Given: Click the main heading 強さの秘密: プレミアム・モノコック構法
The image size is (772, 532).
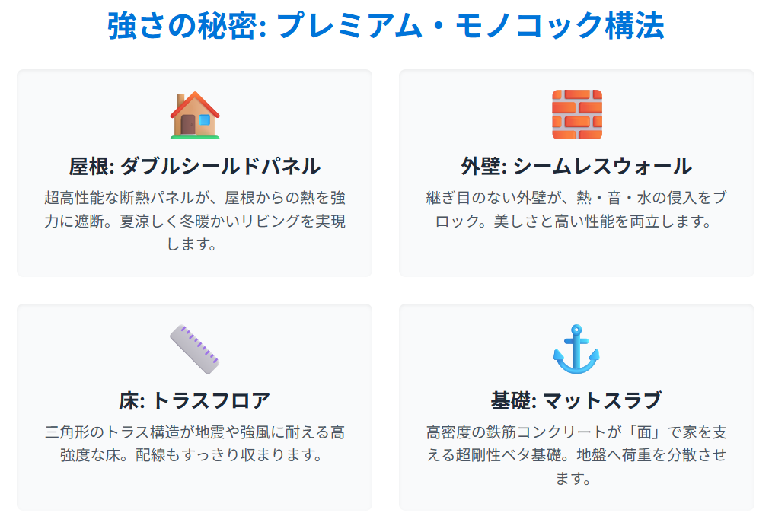Looking at the screenshot, I should point(386,27).
